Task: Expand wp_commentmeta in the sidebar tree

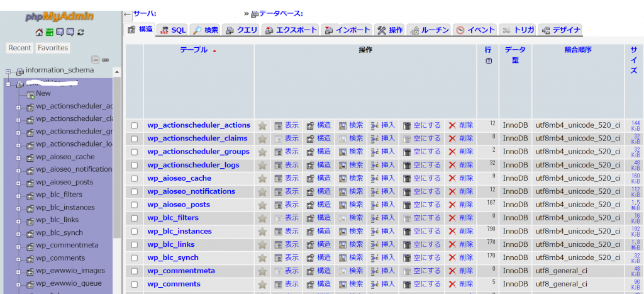Action: coord(18,247)
